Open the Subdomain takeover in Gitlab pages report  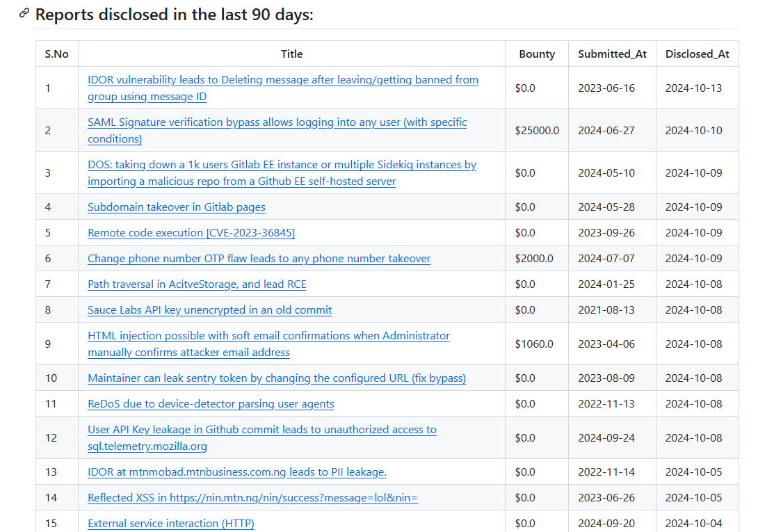pyautogui.click(x=176, y=207)
